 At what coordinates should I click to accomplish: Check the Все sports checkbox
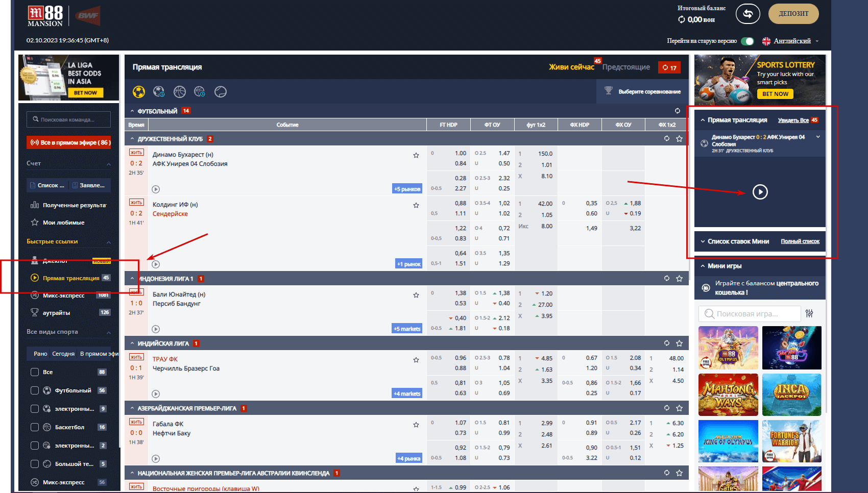tap(35, 372)
